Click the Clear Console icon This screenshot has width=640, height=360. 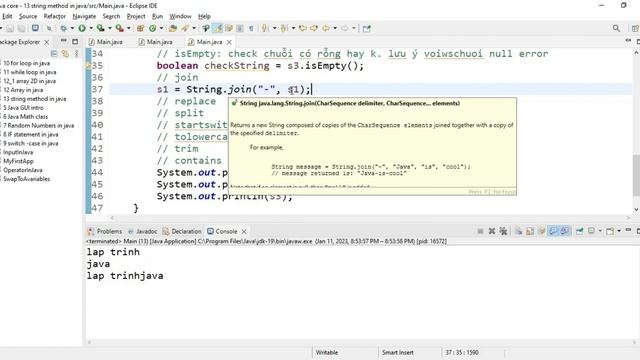(x=518, y=231)
